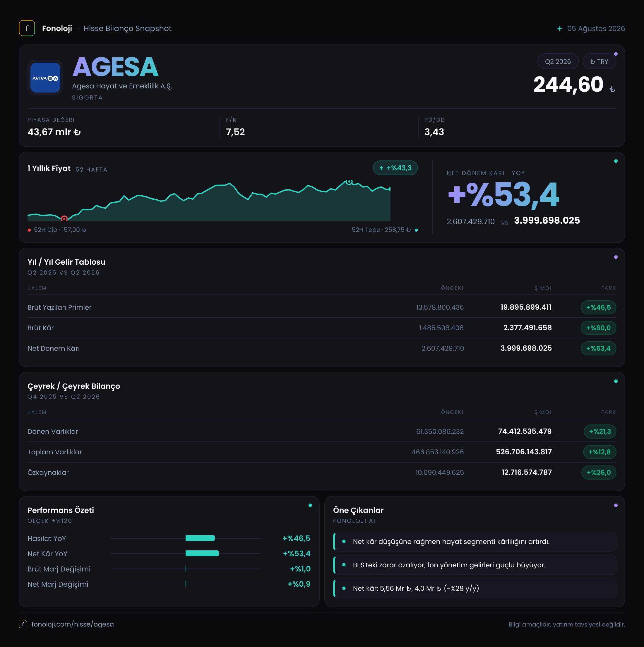The width and height of the screenshot is (644, 647).
Task: Click the +%46,5 badge for Brüt Yazılan Primler
Action: (x=598, y=307)
